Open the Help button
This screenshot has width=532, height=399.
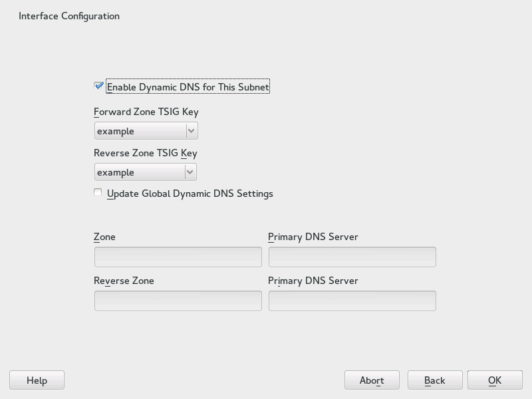click(37, 380)
